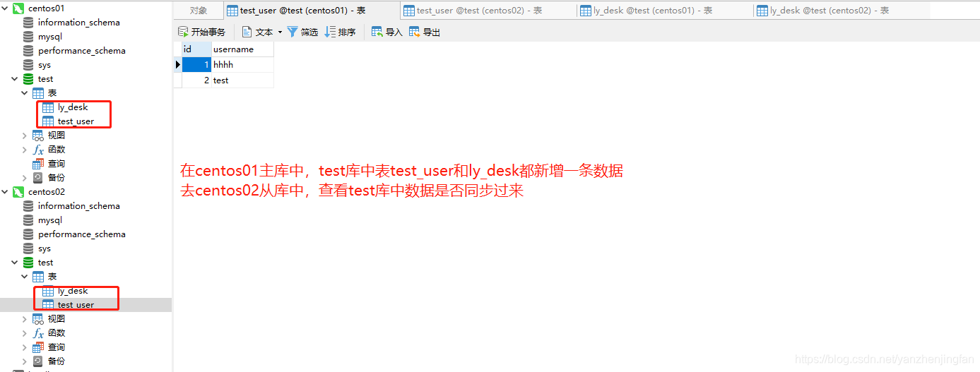Switch to ly_desk @test (centos02) tab

842,11
